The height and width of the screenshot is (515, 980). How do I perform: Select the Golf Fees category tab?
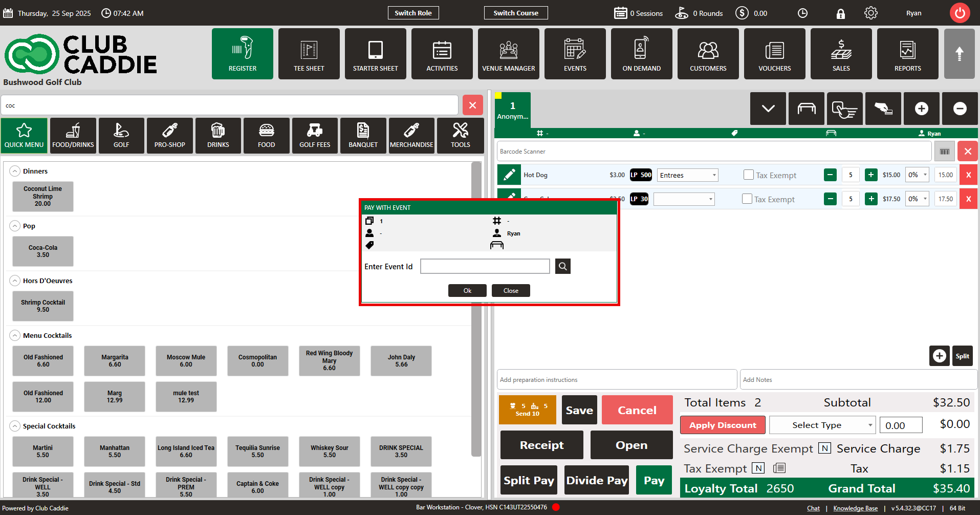(315, 136)
